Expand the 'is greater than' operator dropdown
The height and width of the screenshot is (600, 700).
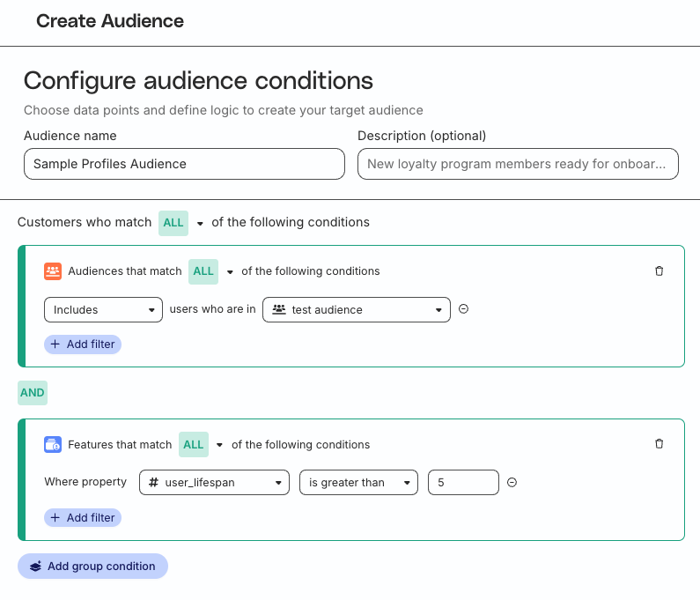click(x=358, y=483)
